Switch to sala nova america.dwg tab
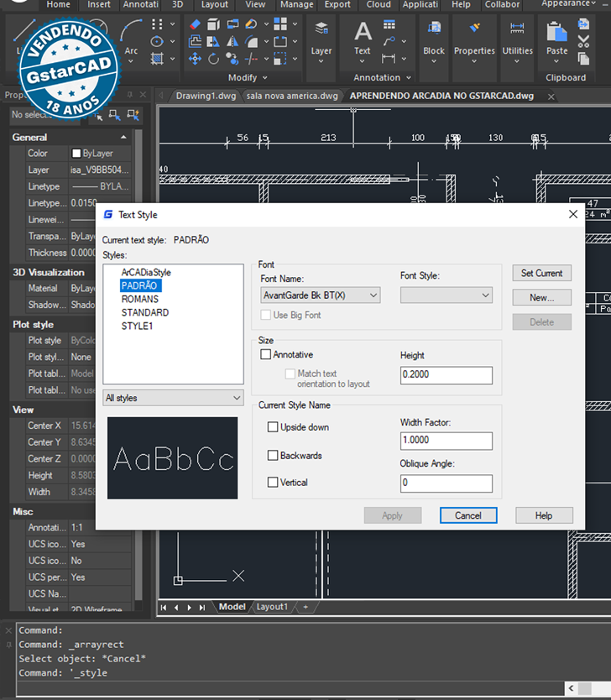The image size is (611, 700). (x=292, y=96)
